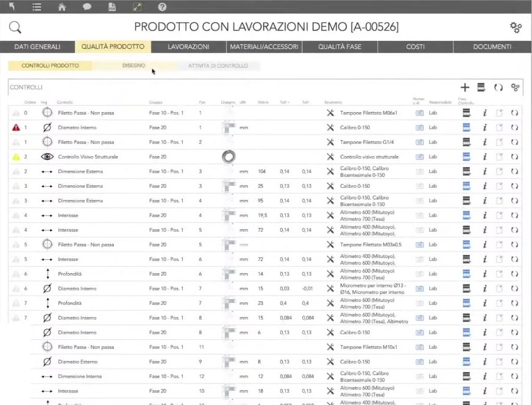Click card icon on Tampone Filettato M06x1 row
Viewport: 532px width, 405px height.
pyautogui.click(x=420, y=113)
